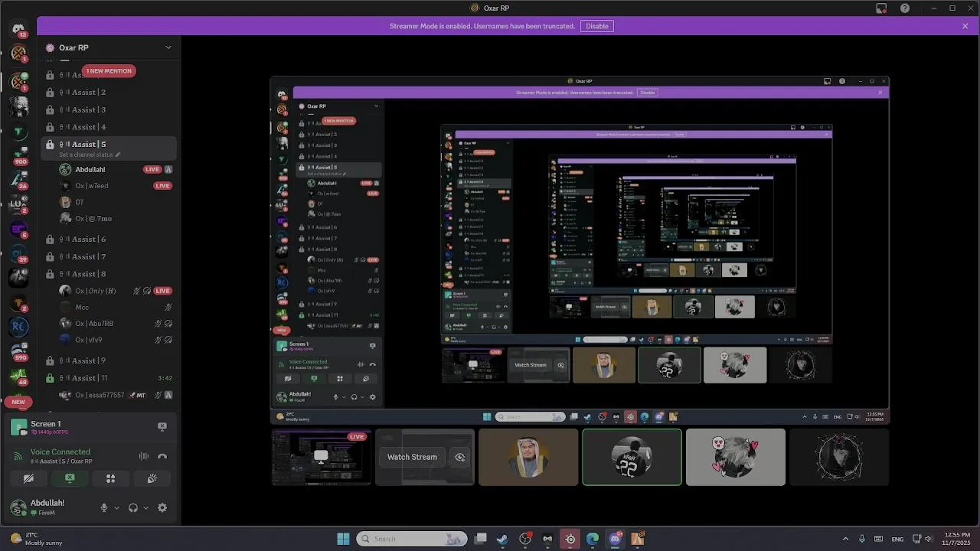
Task: Open headphone output options arrow
Action: pos(145,507)
